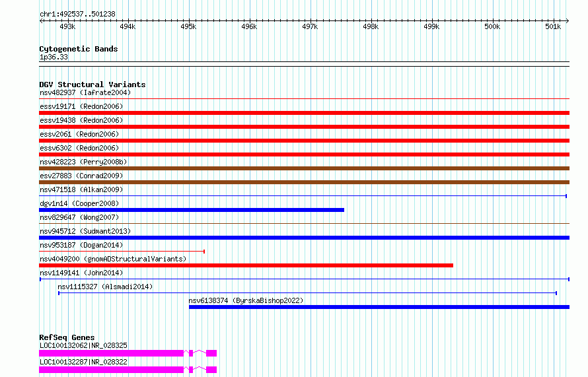Open nsv4049200 (gnomADStructuralVariants) red bar
The width and height of the screenshot is (588, 377).
coord(246,265)
